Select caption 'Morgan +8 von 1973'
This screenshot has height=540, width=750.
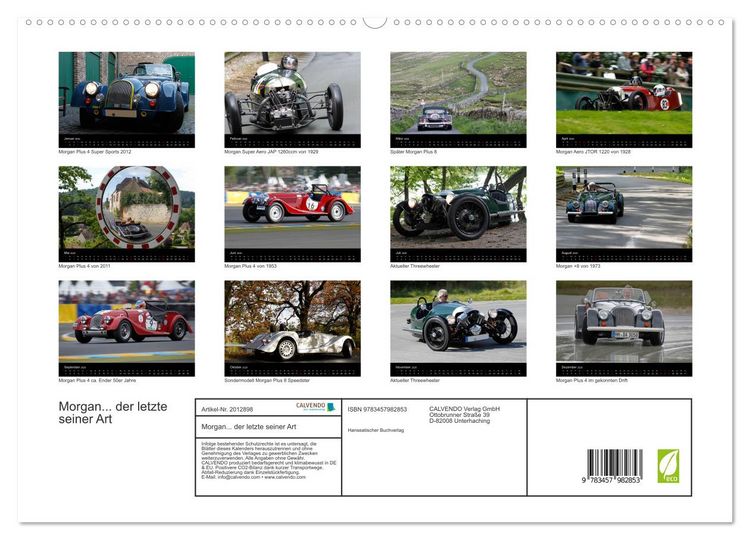point(578,266)
